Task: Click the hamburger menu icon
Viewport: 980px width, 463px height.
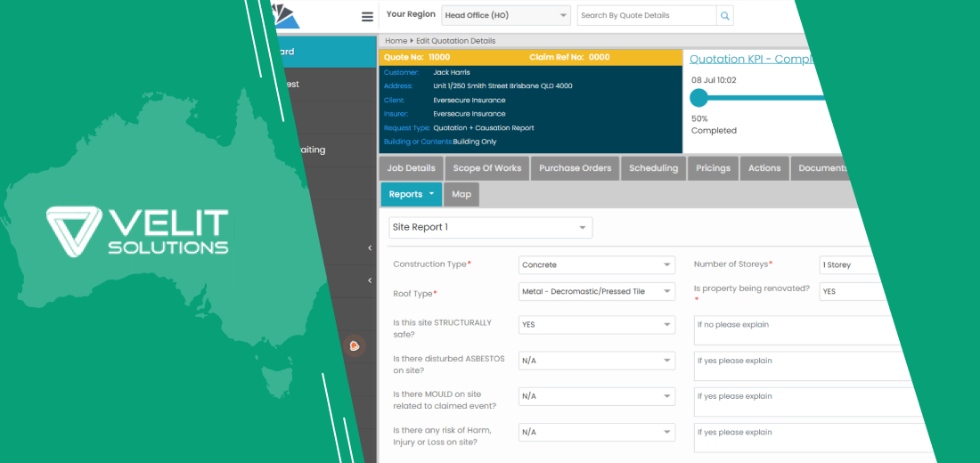Action: point(367,16)
